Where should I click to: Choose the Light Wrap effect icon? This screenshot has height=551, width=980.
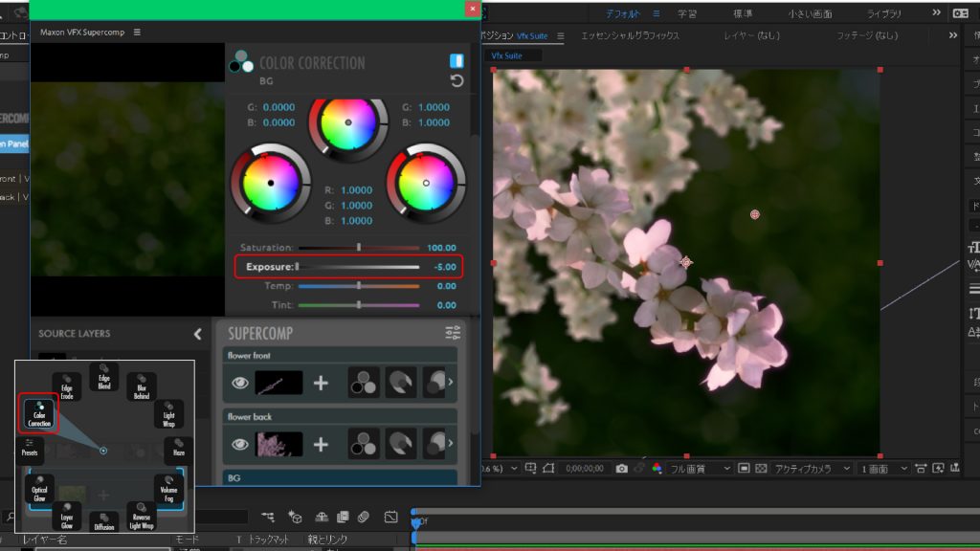tap(168, 413)
